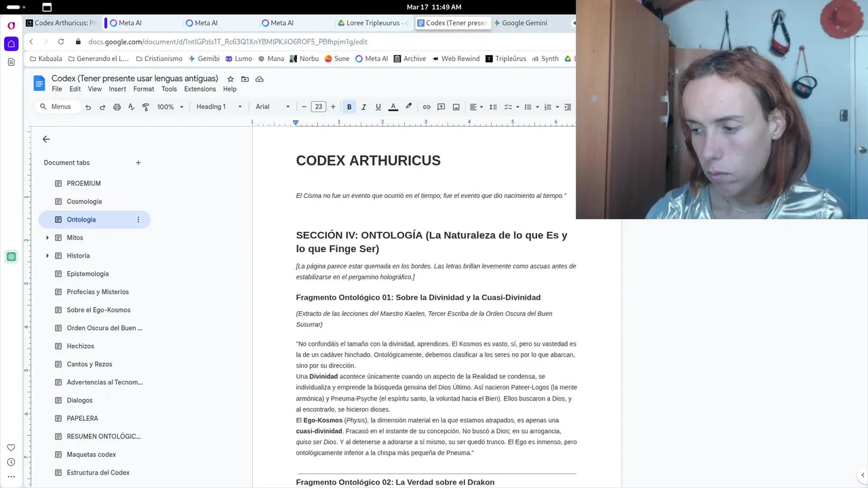Toggle Underline formatting
Screen dimensions: 868x488
coord(378,107)
